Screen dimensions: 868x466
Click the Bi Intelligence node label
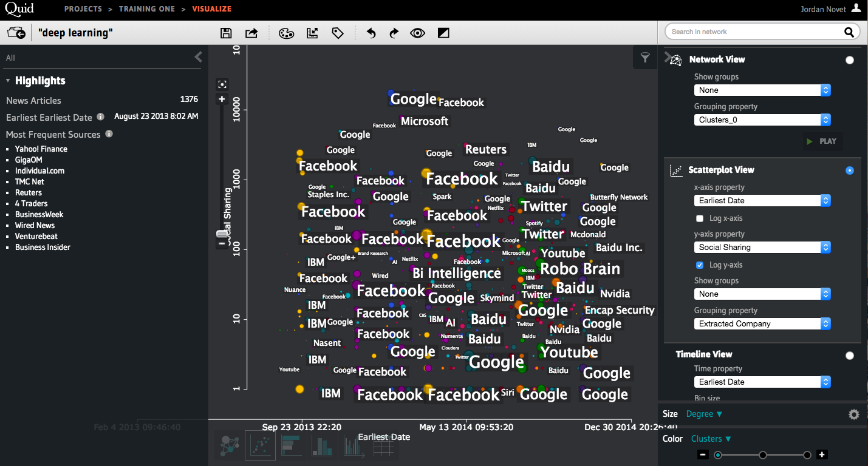coord(457,273)
